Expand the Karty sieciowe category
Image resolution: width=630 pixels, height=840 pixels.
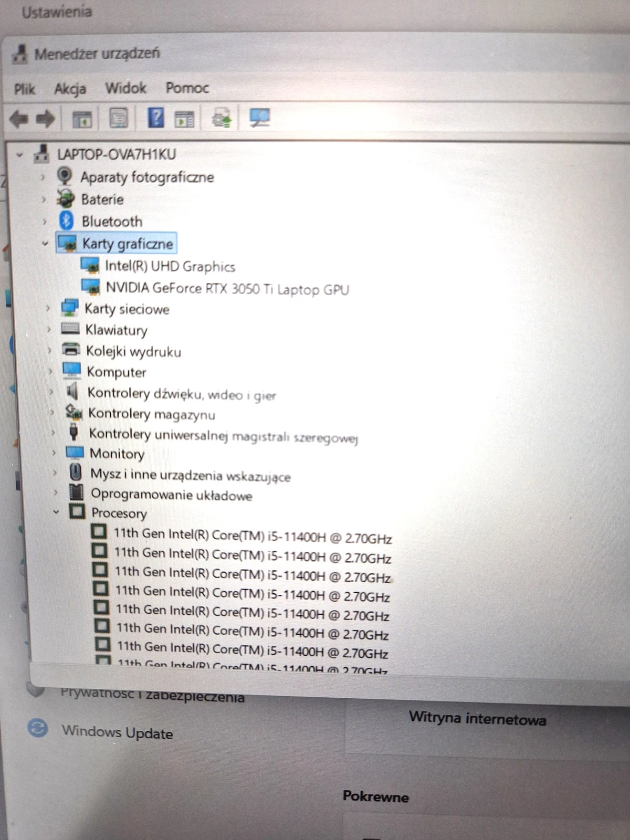tap(47, 308)
